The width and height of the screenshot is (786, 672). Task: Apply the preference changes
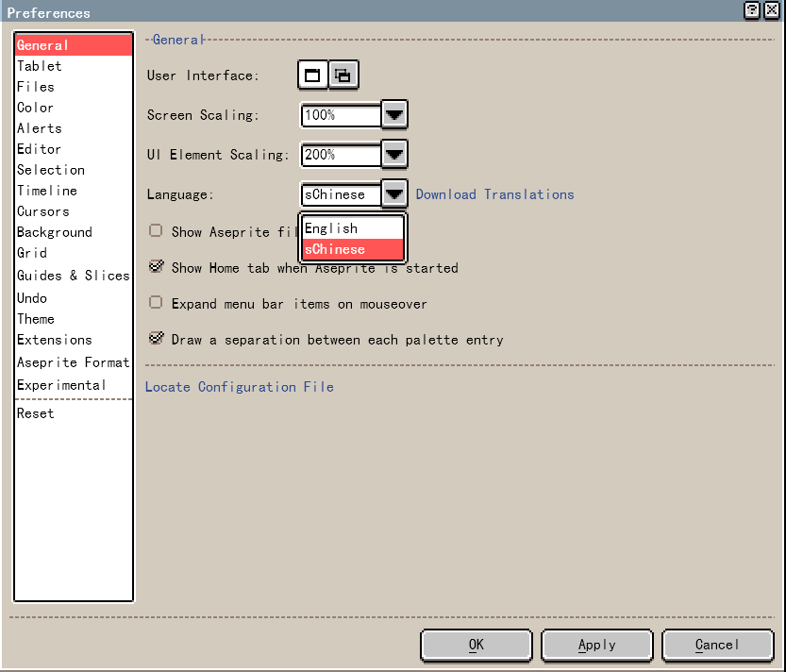coord(597,645)
